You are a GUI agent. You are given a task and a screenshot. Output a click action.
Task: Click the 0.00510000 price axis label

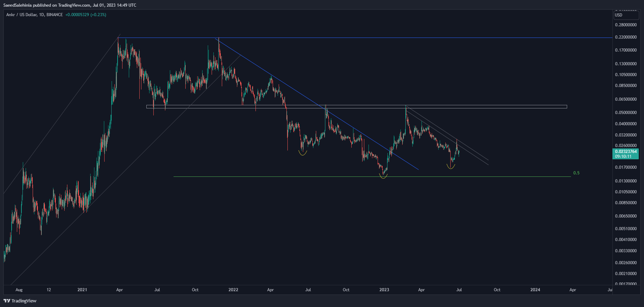(x=626, y=229)
